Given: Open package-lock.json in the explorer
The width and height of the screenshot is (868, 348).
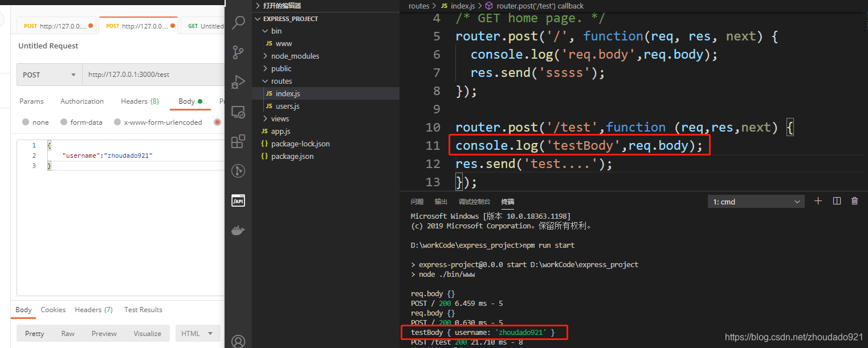Looking at the screenshot, I should pyautogui.click(x=325, y=144).
